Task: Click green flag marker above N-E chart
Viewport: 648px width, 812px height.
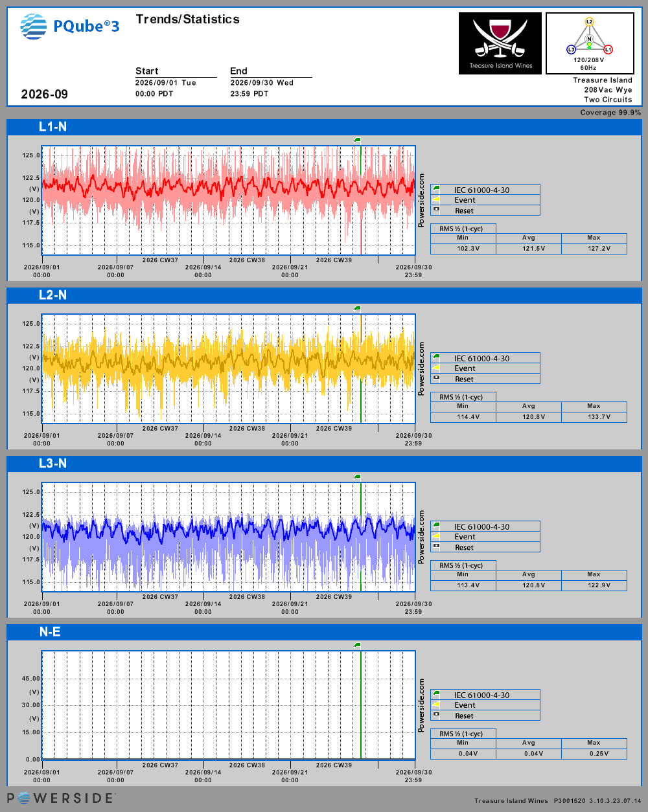Action: coord(357,645)
